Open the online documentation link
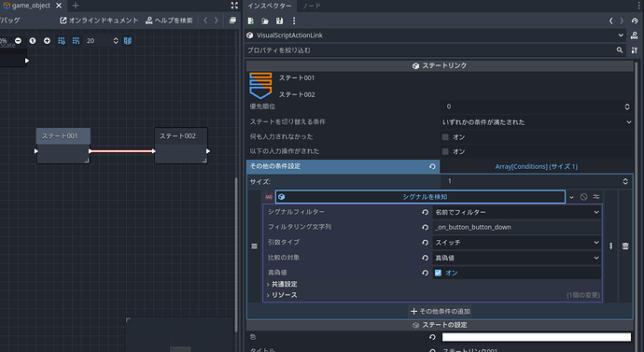Screen dimensions: 644x352 coord(99,21)
